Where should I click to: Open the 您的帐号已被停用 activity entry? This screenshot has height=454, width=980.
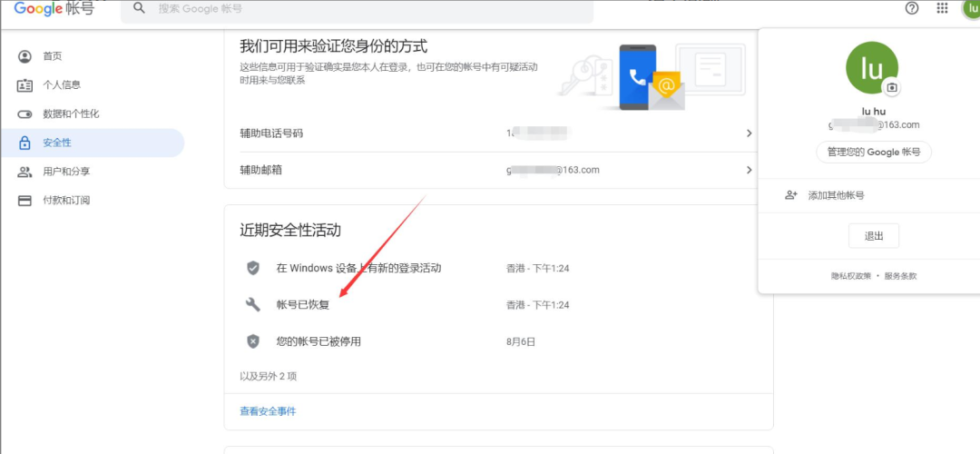click(x=318, y=341)
